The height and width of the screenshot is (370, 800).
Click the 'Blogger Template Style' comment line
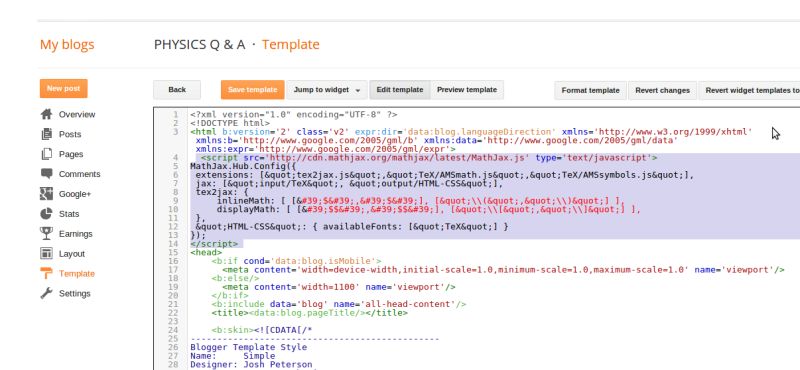(x=248, y=347)
